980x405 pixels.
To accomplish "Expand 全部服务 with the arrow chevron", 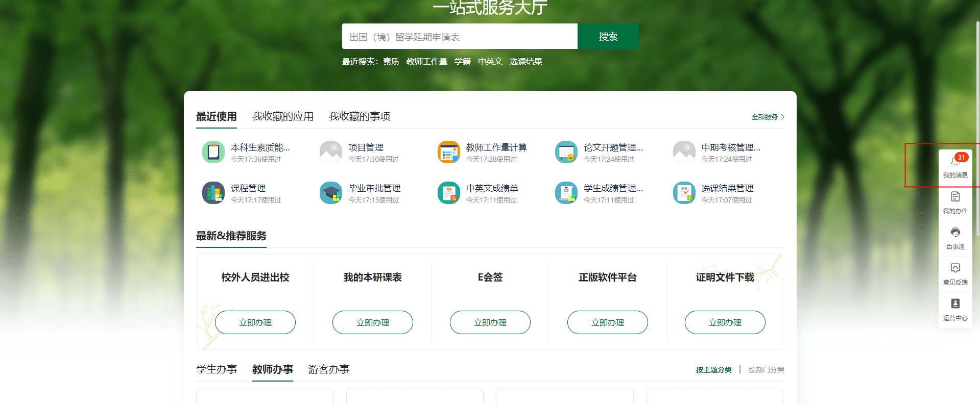I will (782, 117).
